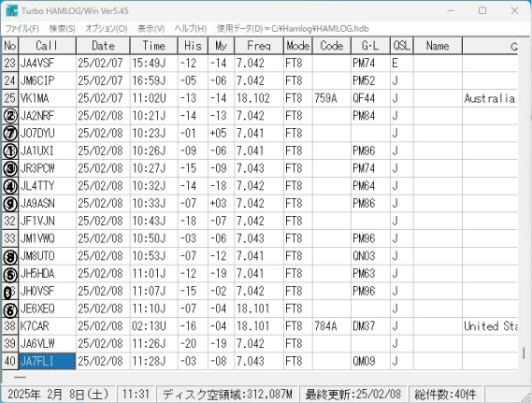Image resolution: width=532 pixels, height=403 pixels.
Task: Click ディスク空領域 status bar entry
Action: [x=227, y=395]
